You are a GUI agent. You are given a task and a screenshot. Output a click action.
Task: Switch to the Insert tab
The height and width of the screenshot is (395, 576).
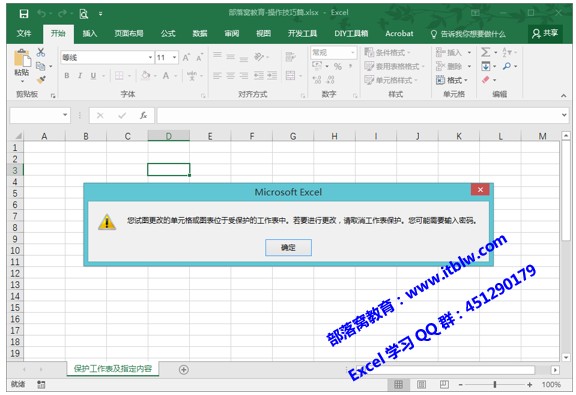(x=90, y=34)
